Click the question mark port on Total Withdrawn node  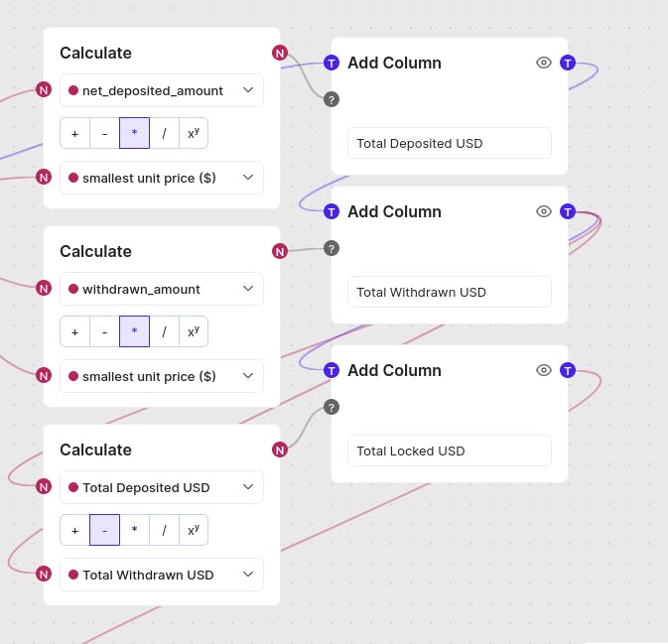pyautogui.click(x=332, y=248)
